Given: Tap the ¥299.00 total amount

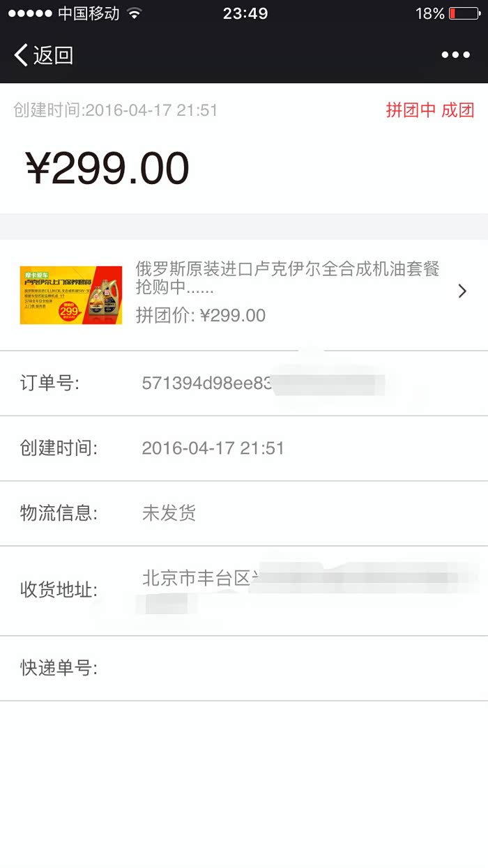Looking at the screenshot, I should (107, 168).
